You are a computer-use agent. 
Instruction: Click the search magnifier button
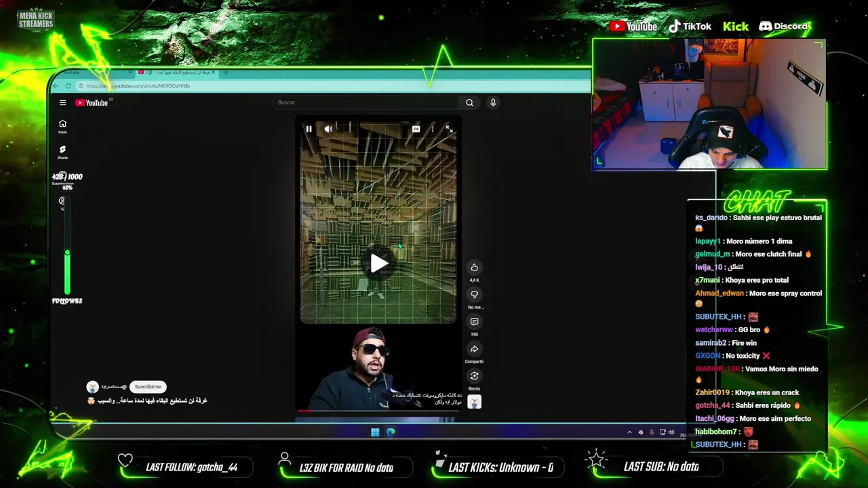(x=469, y=102)
